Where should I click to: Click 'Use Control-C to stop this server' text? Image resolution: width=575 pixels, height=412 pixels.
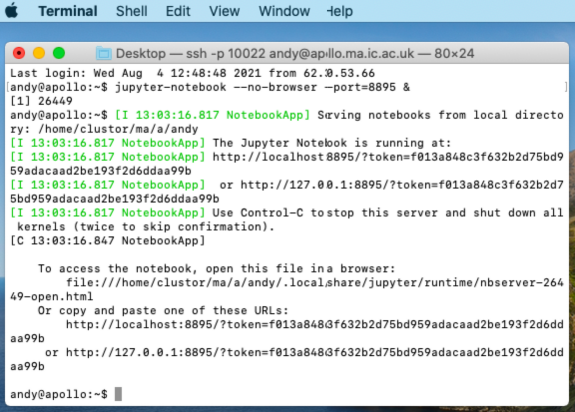(x=388, y=212)
